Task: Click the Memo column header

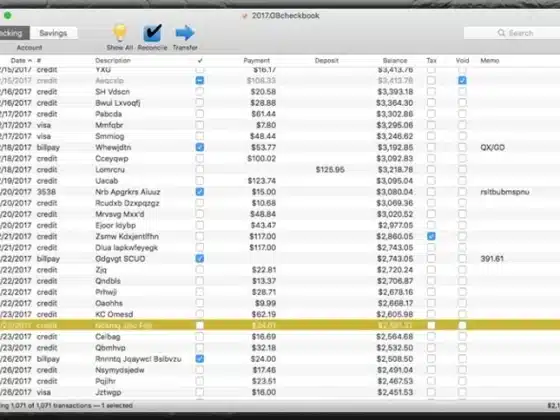Action: [489, 60]
